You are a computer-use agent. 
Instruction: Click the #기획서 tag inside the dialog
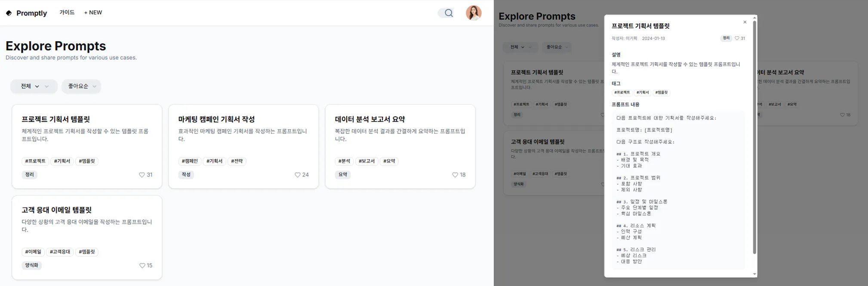643,92
